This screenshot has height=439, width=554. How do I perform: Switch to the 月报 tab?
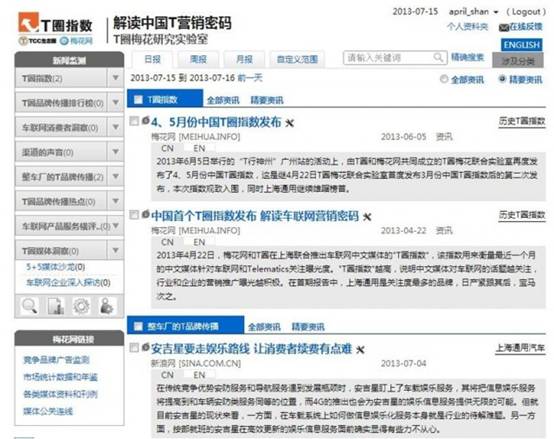(x=244, y=59)
